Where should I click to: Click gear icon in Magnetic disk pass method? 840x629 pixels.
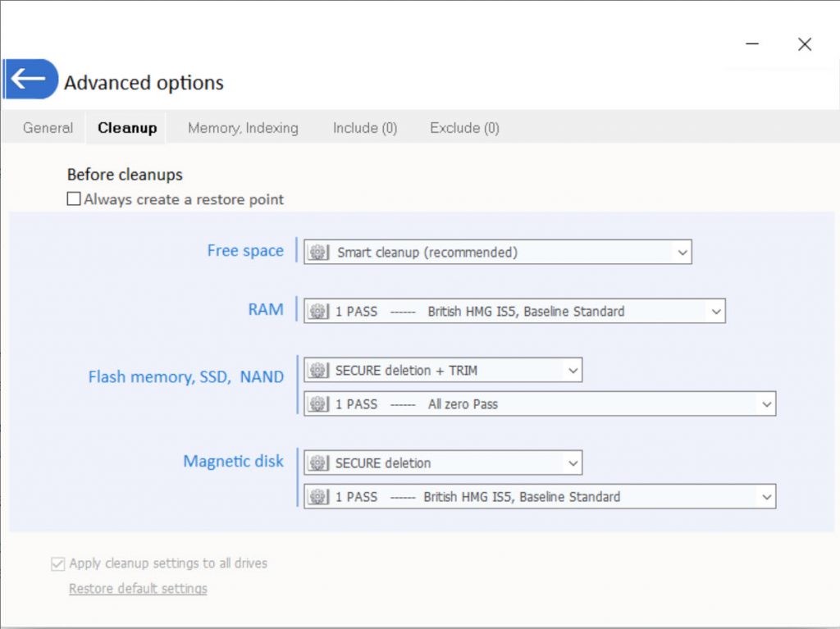point(318,497)
